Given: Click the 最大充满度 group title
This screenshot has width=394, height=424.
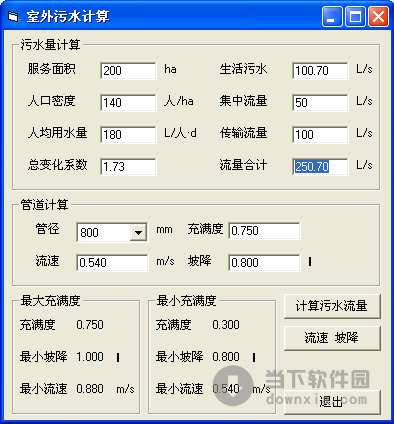Looking at the screenshot, I should point(51,301).
